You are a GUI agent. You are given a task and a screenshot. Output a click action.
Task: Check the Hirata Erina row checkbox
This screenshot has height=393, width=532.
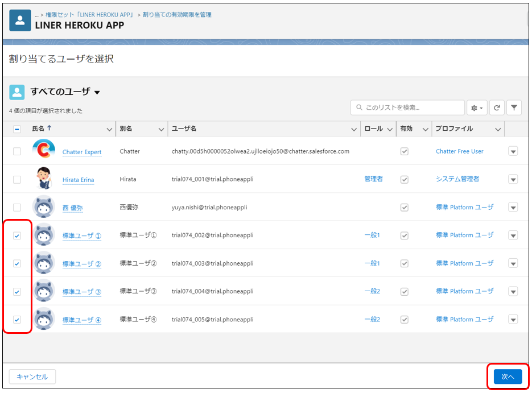(x=17, y=179)
